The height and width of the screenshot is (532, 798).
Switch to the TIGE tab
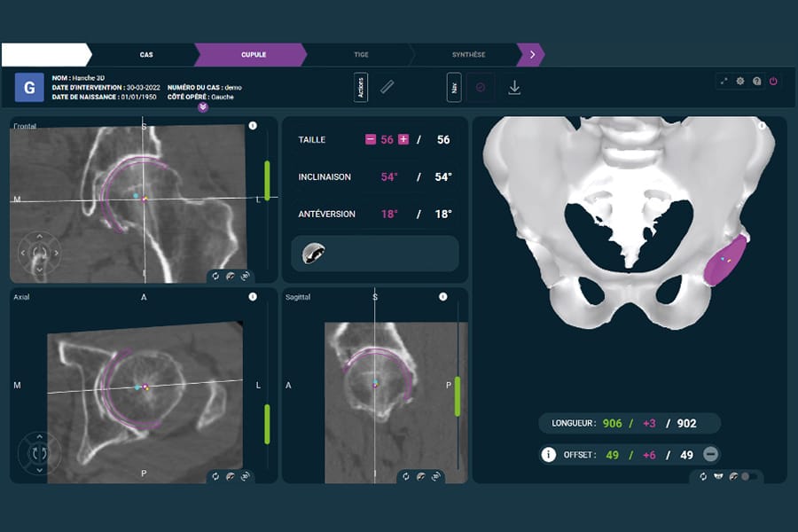361,55
